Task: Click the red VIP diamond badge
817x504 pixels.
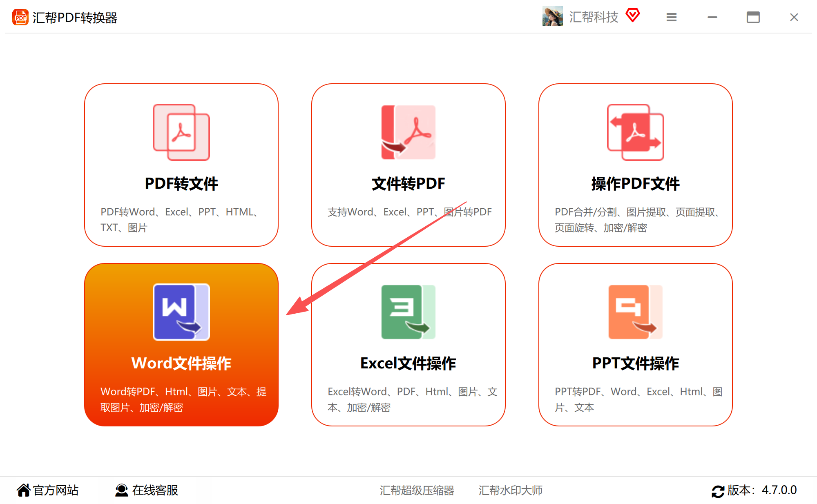Action: coord(633,16)
